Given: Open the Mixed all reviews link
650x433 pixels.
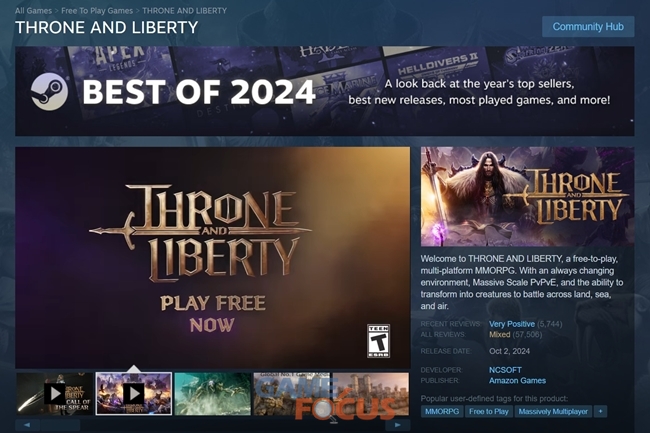Looking at the screenshot, I should pyautogui.click(x=500, y=334).
